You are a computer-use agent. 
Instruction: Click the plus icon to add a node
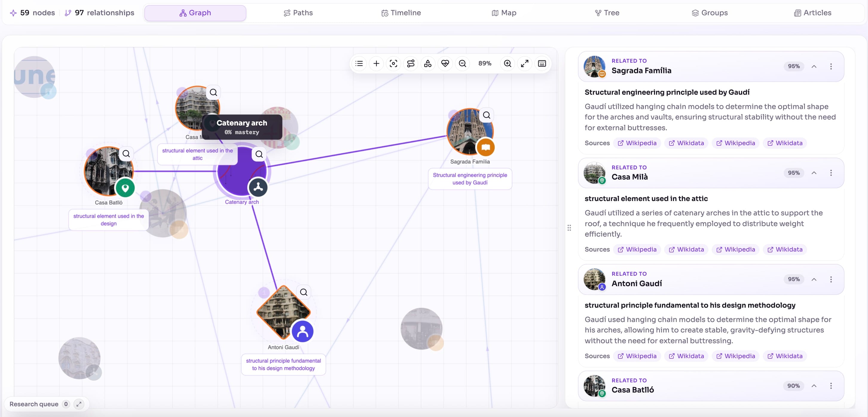376,63
